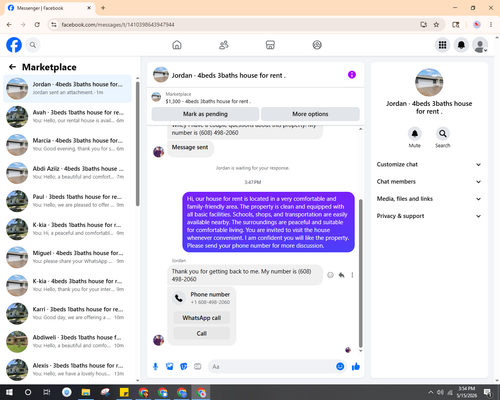This screenshot has width=500, height=400.
Task: React to Jordan's message with emoji icon
Action: pos(330,275)
